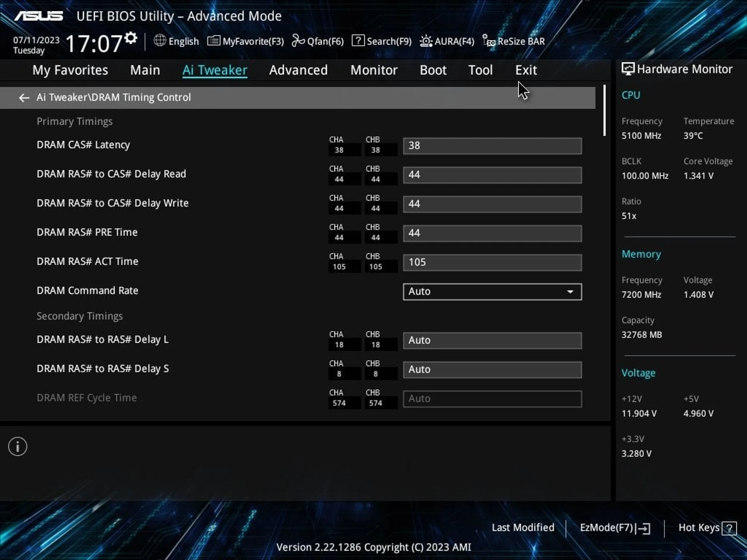
Task: Open MyFavorite(F3) list icon
Action: tap(214, 40)
